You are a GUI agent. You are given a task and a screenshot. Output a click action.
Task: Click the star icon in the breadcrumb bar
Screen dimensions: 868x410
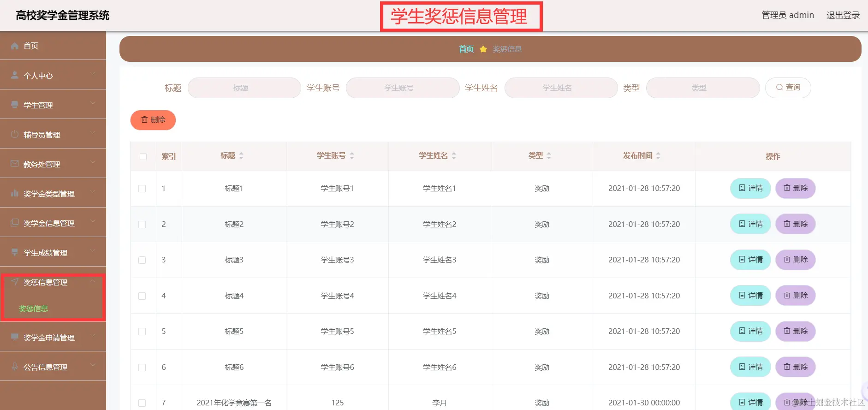pyautogui.click(x=483, y=49)
